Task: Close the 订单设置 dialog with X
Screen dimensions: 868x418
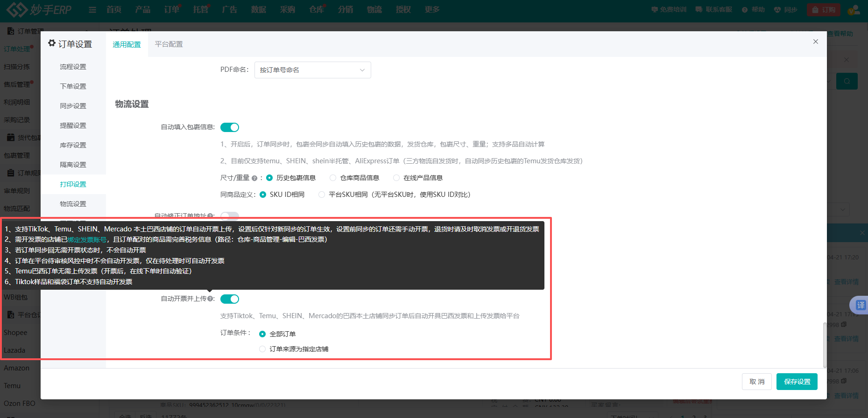Action: 815,42
